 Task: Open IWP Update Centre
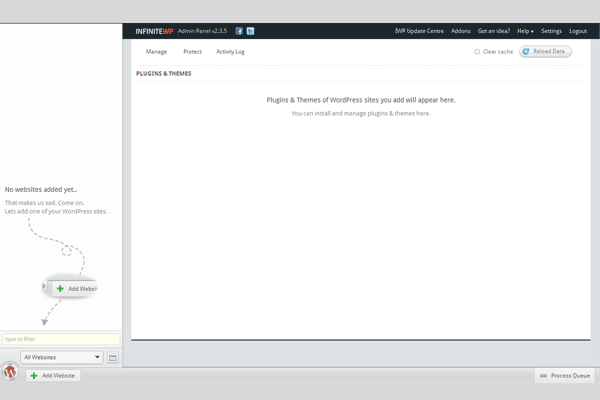pos(419,31)
